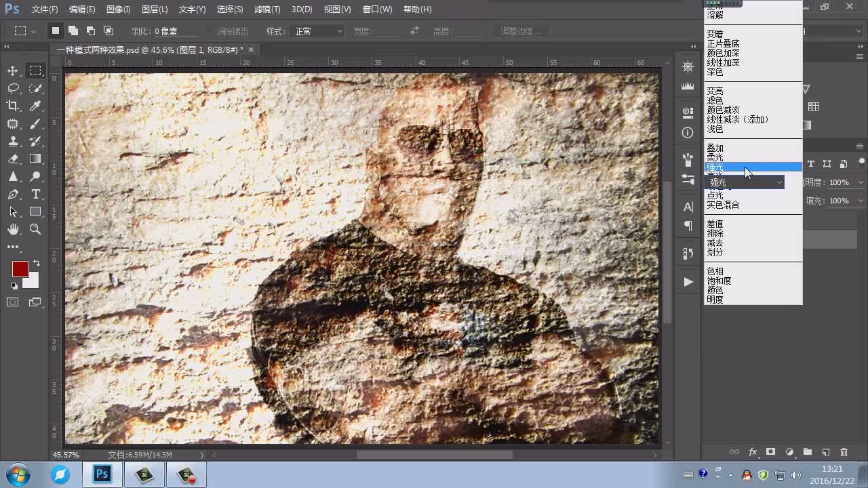Viewport: 868px width, 488px height.
Task: Select the Sharpen tool
Action: pyautogui.click(x=13, y=176)
